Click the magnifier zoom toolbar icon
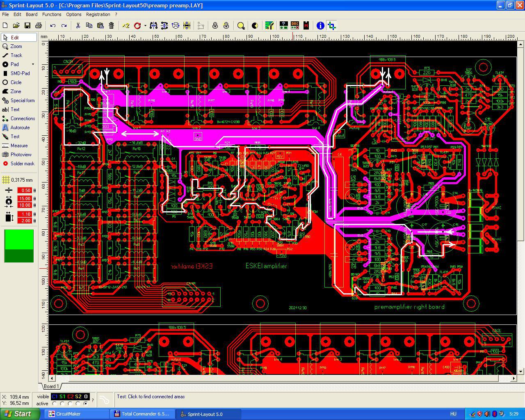Screen dimensions: 525x420 point(241,25)
